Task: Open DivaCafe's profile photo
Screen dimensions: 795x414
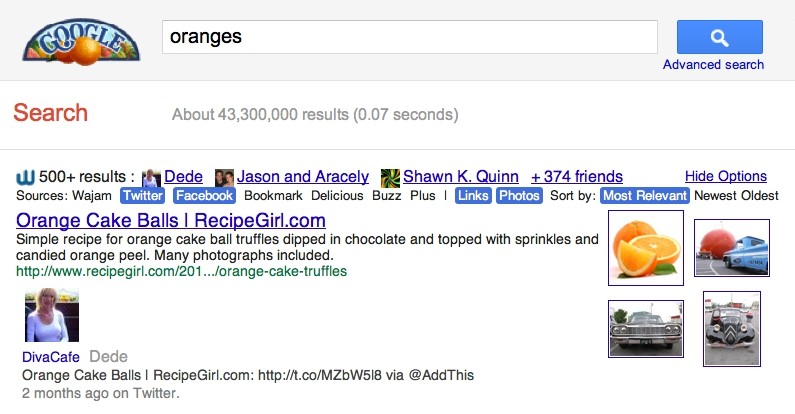Action: tap(52, 315)
